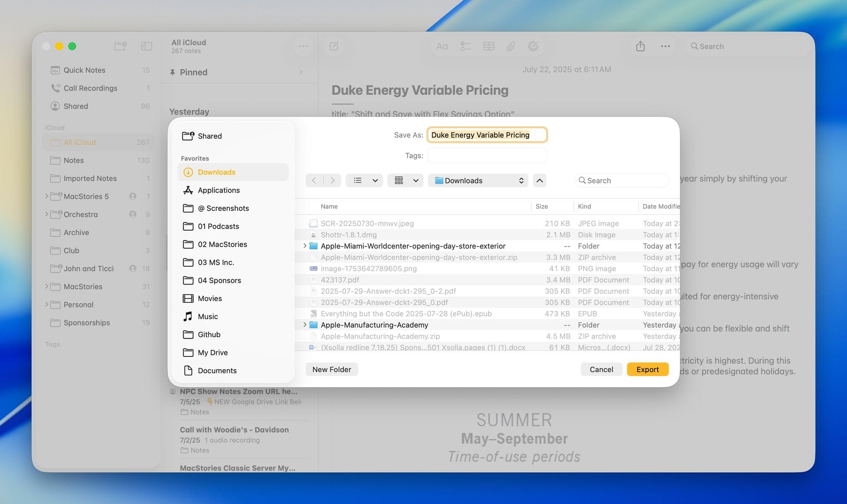Click the Notes window Search field
Viewport: 847px width, 504px height.
coord(748,46)
